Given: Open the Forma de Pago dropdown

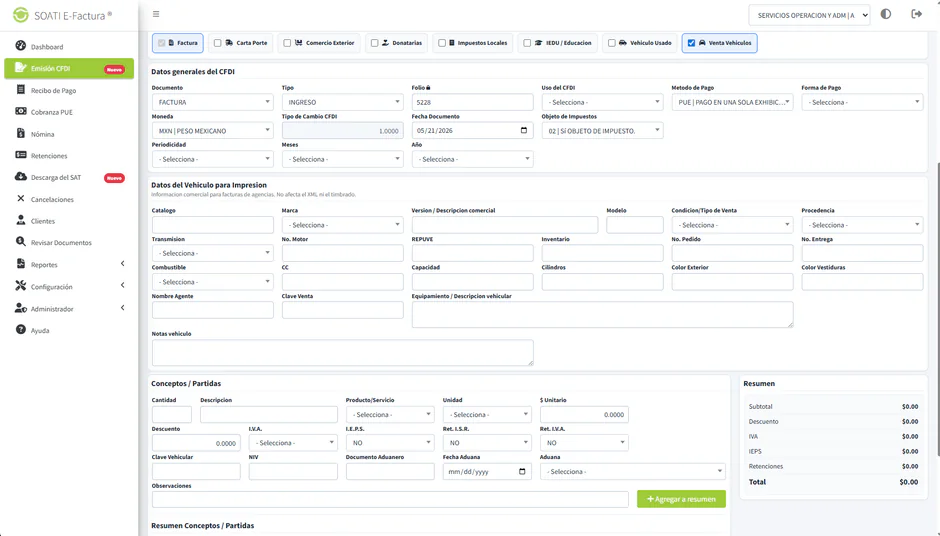Looking at the screenshot, I should [862, 102].
